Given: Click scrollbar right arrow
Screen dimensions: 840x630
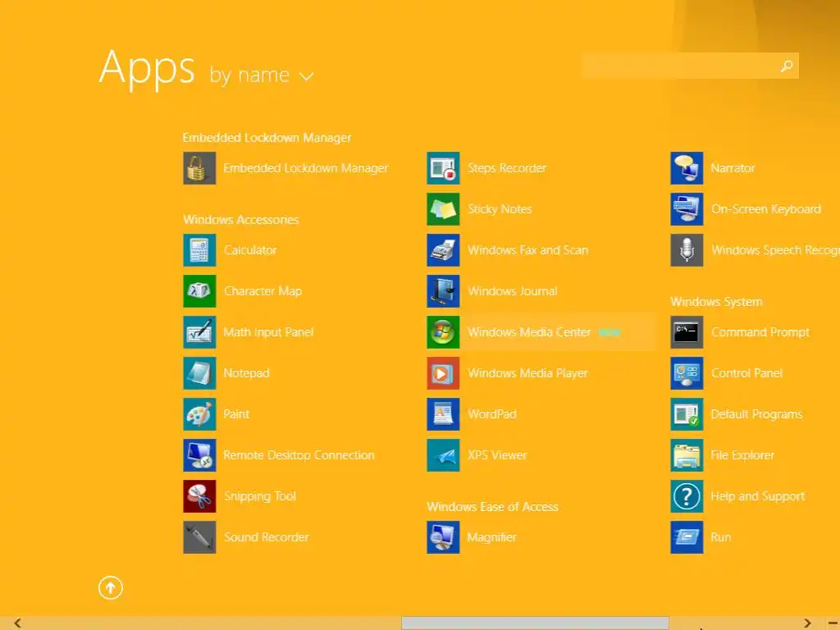Looking at the screenshot, I should pyautogui.click(x=807, y=623).
